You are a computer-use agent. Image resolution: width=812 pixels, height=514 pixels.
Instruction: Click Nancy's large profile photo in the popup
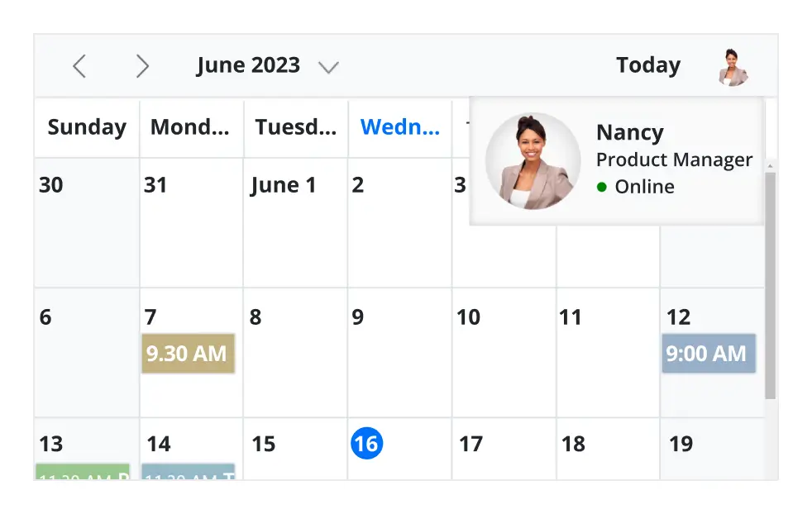pyautogui.click(x=532, y=160)
